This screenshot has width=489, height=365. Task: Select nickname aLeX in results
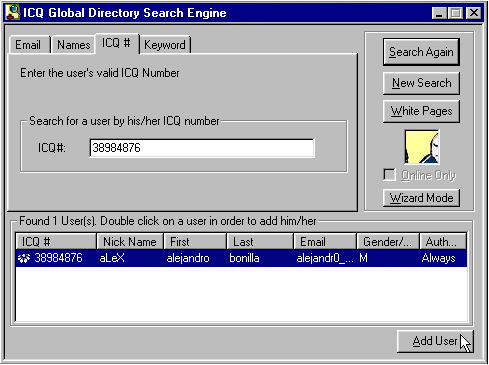[x=112, y=258]
